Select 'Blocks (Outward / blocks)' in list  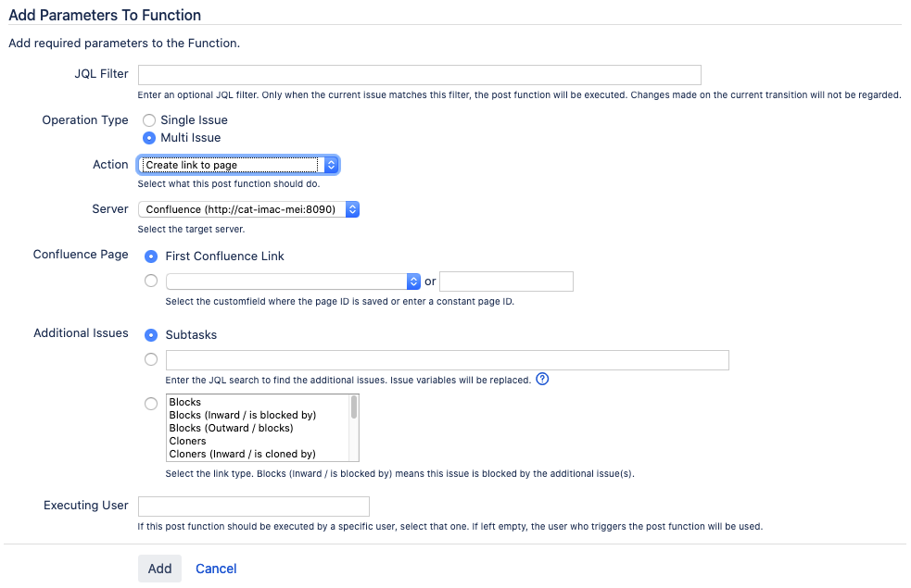(231, 429)
